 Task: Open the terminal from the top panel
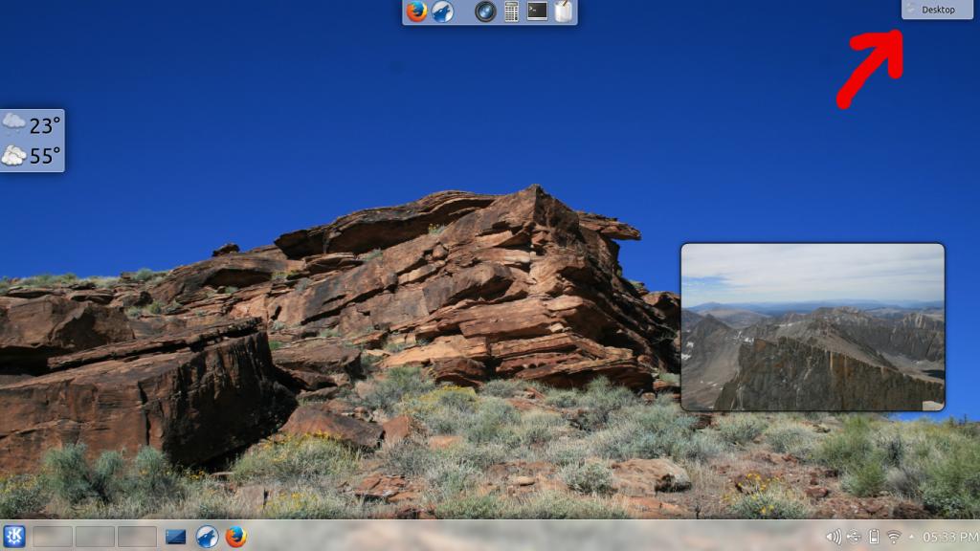(x=537, y=11)
